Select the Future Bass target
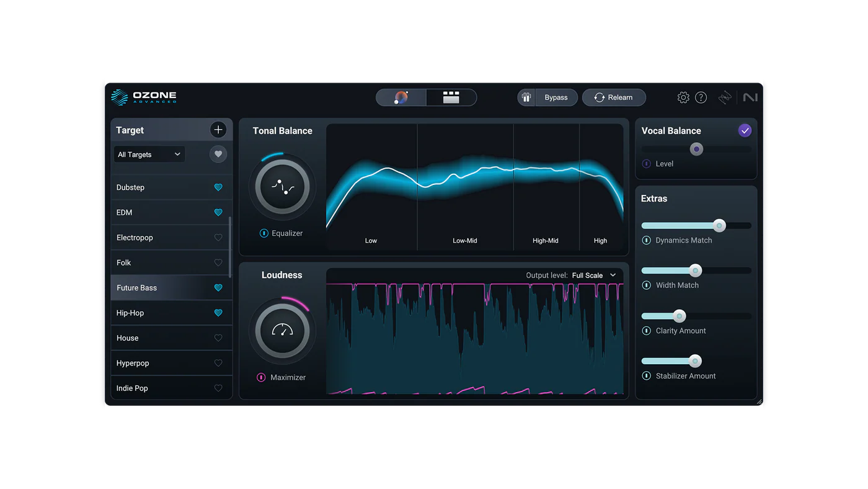Screen dimensions: 868x489 pos(171,288)
